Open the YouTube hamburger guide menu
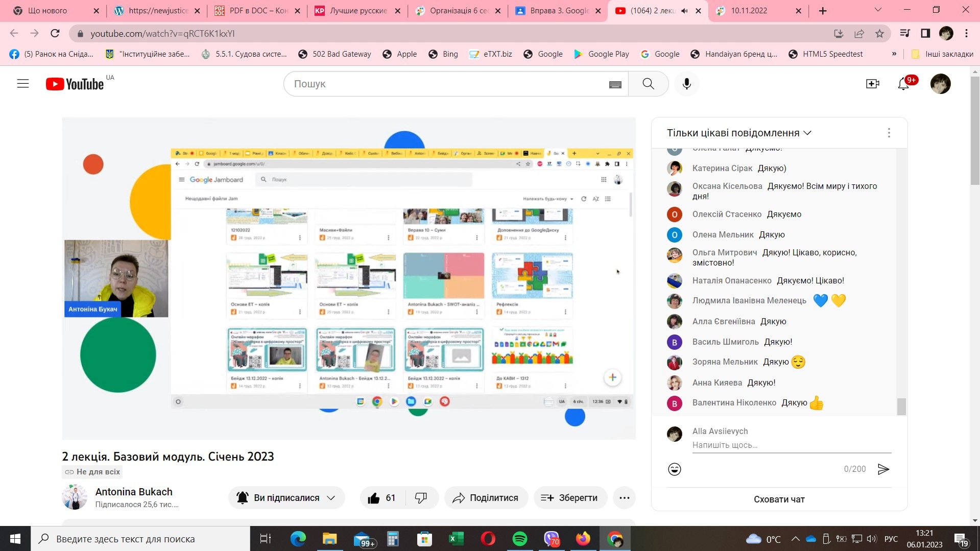 pyautogui.click(x=23, y=84)
